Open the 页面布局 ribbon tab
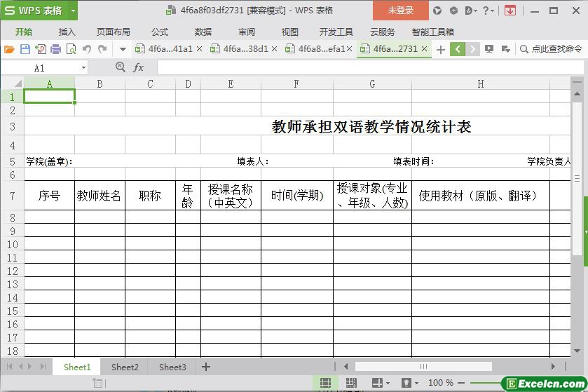588x392 pixels. click(113, 32)
